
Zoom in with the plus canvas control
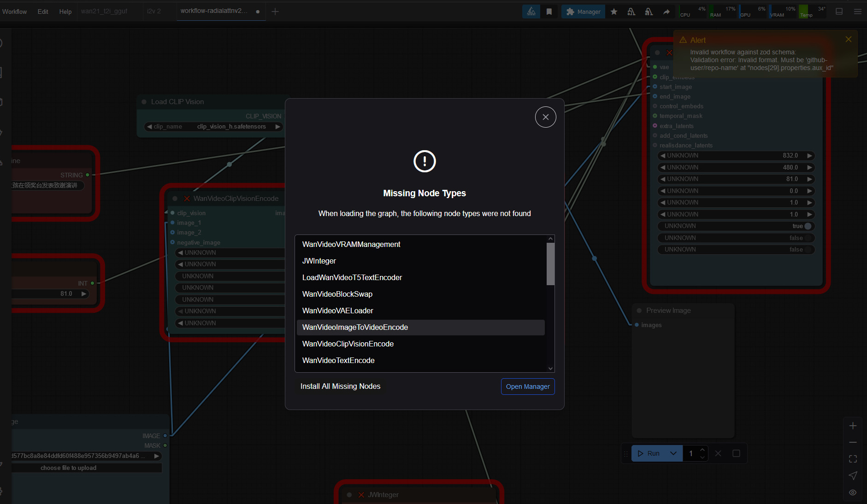[853, 426]
